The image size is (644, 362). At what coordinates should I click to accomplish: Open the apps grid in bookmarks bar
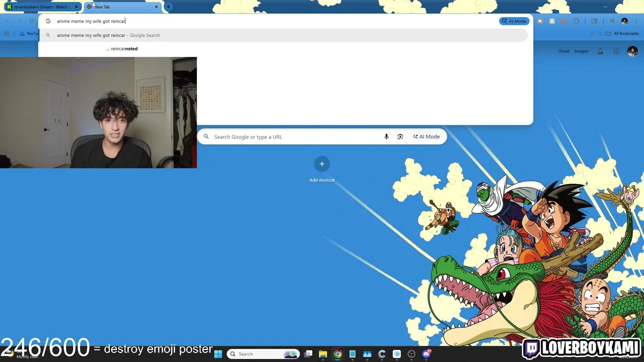click(7, 34)
